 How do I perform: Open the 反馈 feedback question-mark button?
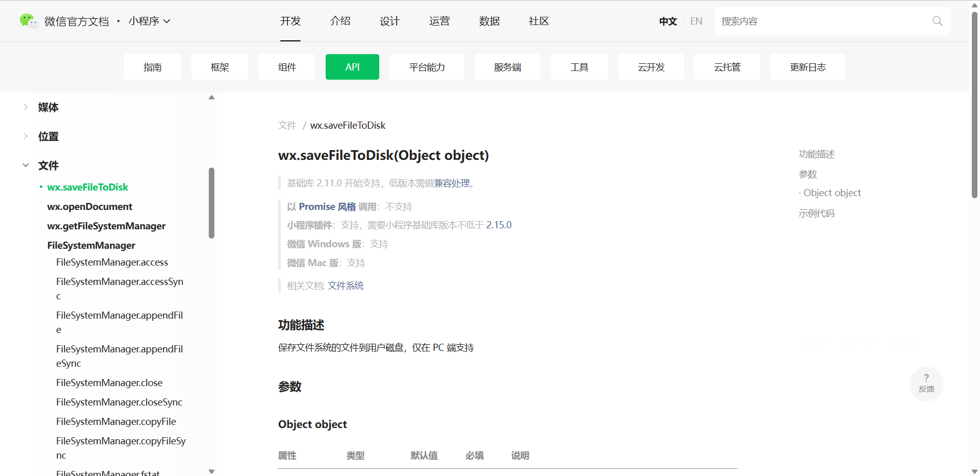(x=926, y=384)
